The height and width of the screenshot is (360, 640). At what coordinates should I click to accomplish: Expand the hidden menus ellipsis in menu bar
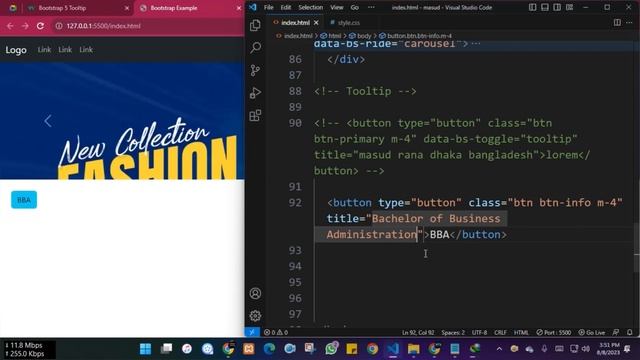(x=371, y=7)
